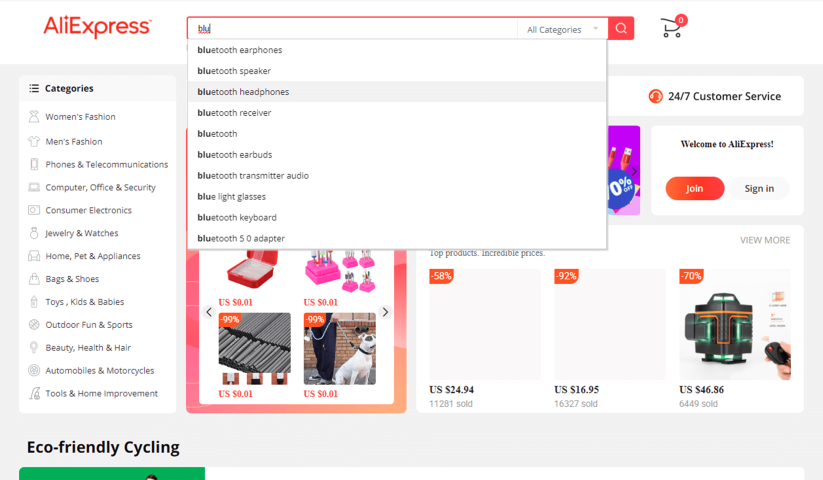
Task: Click the Tools & Home Improvement icon
Action: (x=34, y=393)
